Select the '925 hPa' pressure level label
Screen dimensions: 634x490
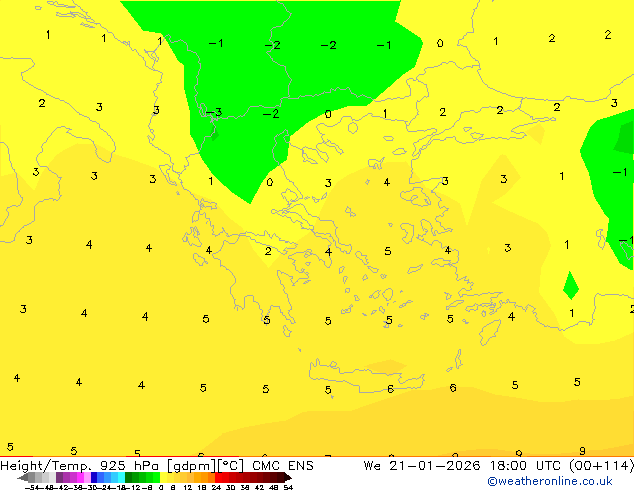click(129, 466)
